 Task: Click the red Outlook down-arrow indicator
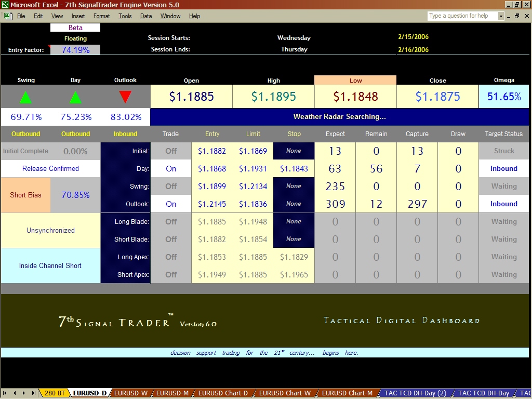[x=125, y=97]
